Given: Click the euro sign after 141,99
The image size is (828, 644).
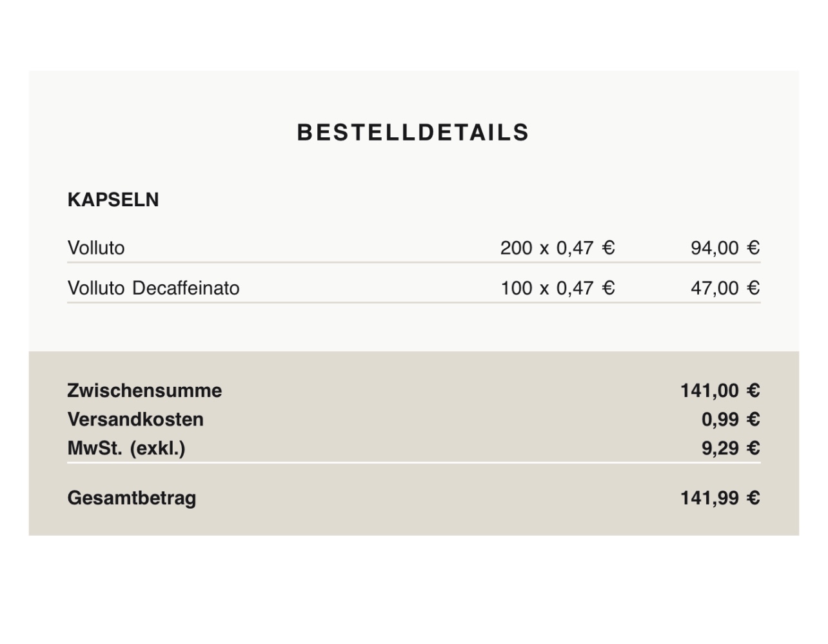Looking at the screenshot, I should pos(753,498).
